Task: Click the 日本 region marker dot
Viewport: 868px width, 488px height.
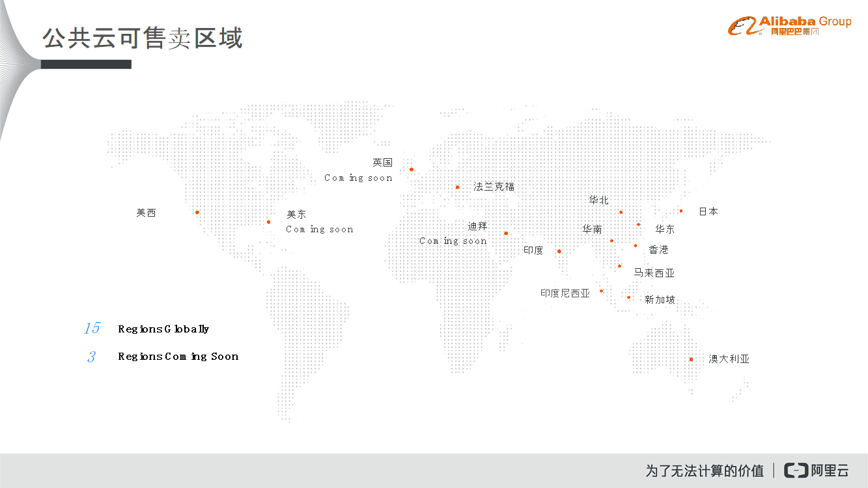Action: click(x=681, y=211)
